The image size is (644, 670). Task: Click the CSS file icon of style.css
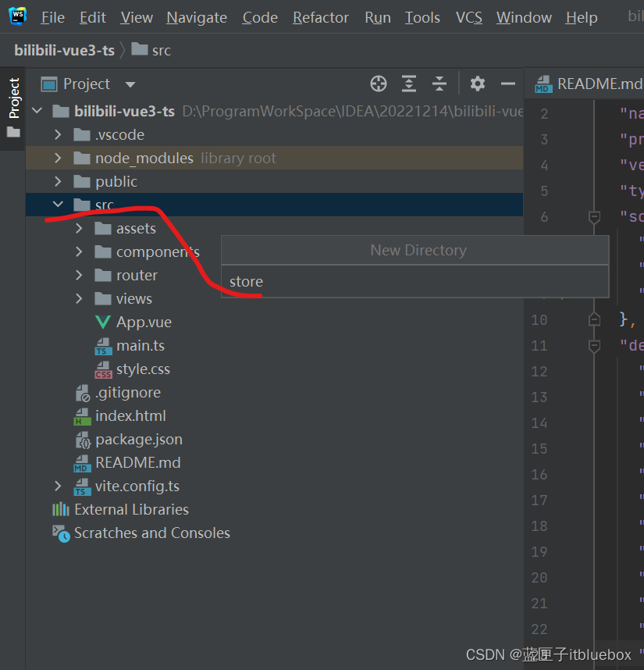tap(103, 369)
